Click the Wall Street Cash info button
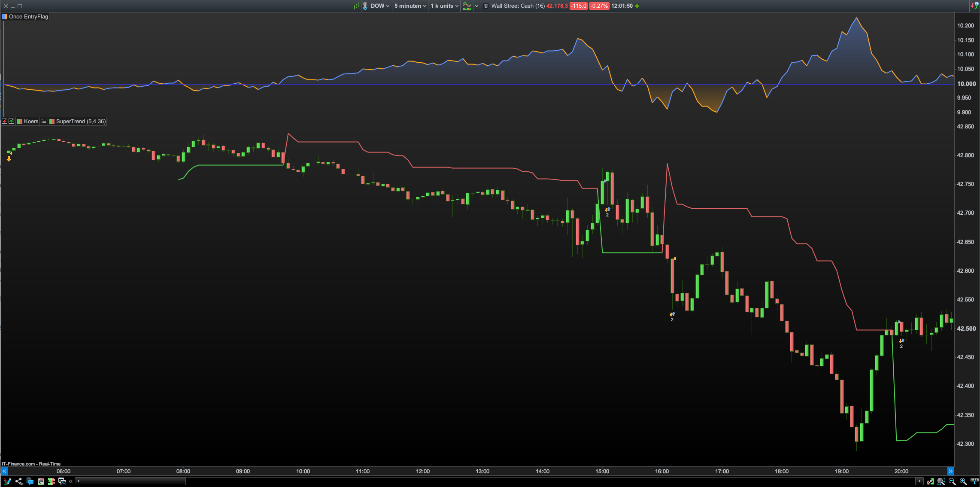This screenshot has width=980, height=487. 486,6
